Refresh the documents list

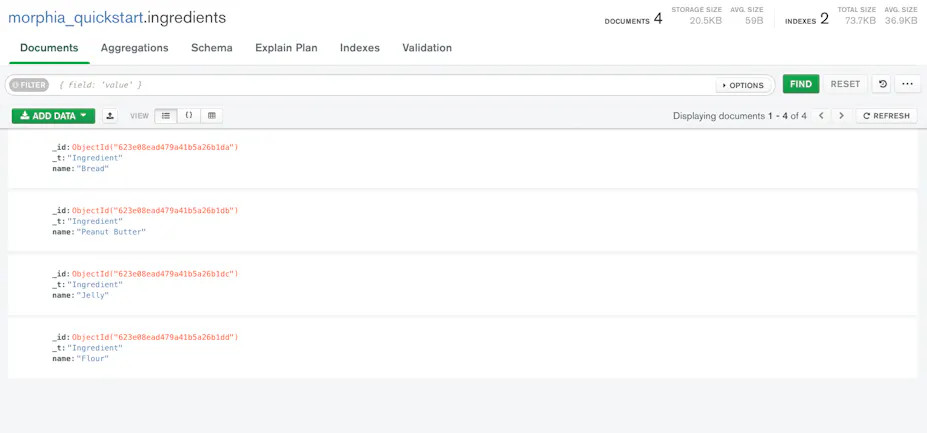tap(886, 116)
